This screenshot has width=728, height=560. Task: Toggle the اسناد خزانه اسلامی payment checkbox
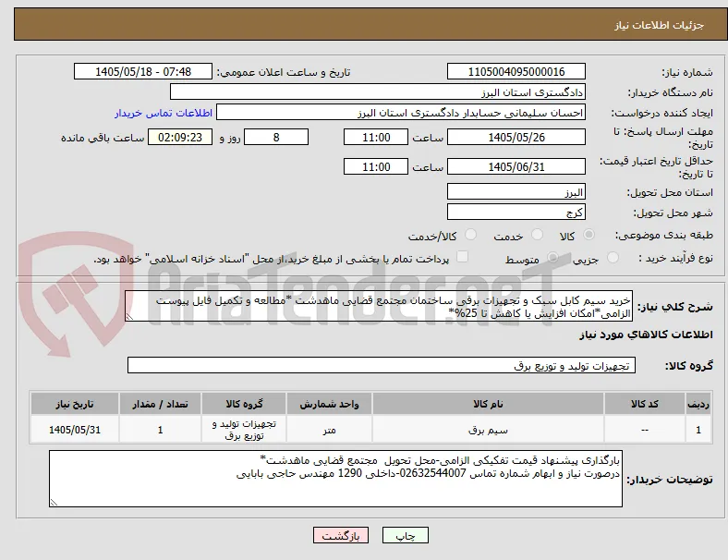pos(462,257)
